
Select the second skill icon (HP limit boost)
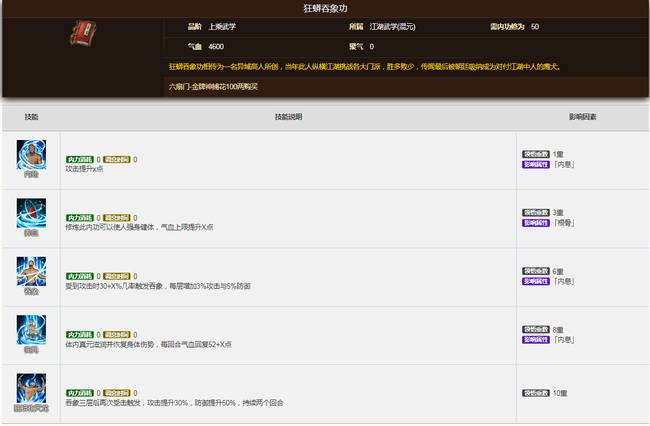point(31,214)
